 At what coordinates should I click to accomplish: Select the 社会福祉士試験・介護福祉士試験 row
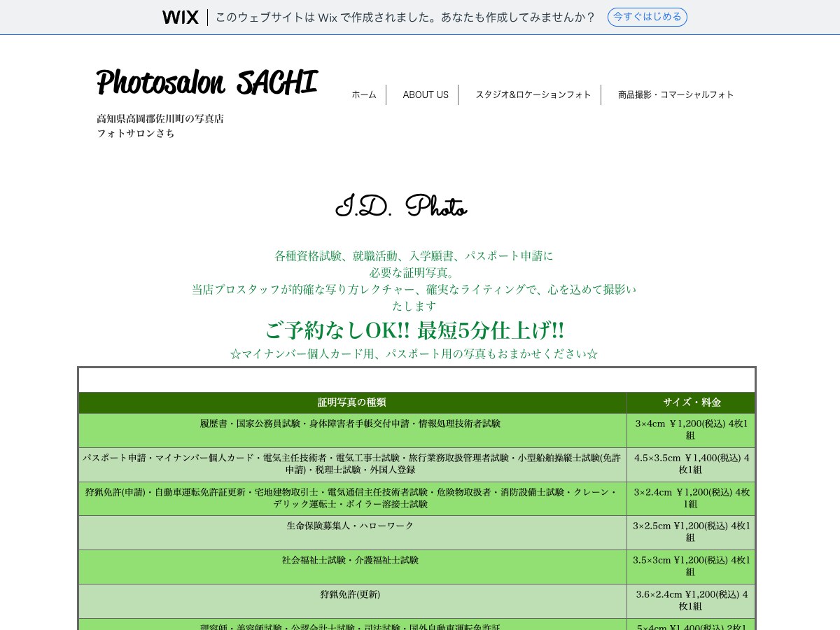[x=352, y=567]
